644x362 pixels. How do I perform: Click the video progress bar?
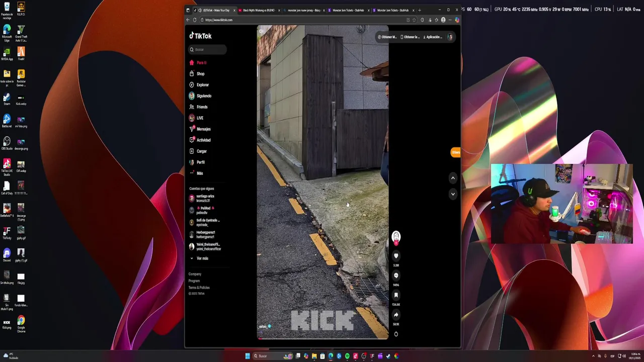click(323, 338)
